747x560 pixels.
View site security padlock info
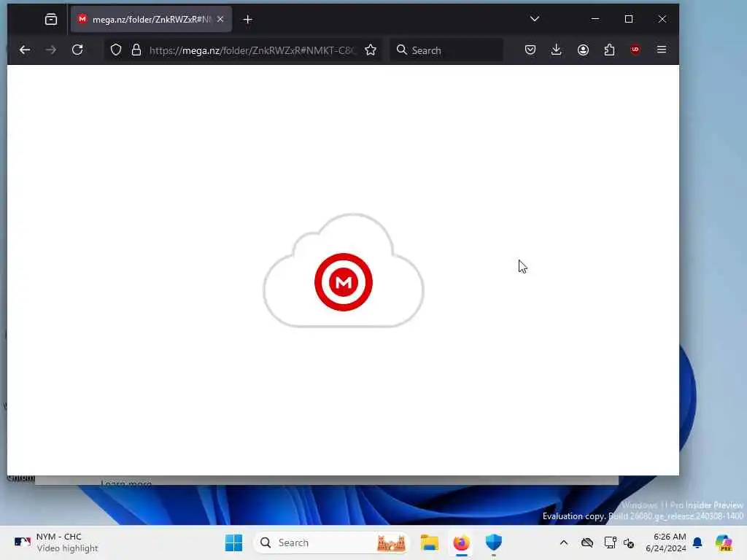coord(136,50)
